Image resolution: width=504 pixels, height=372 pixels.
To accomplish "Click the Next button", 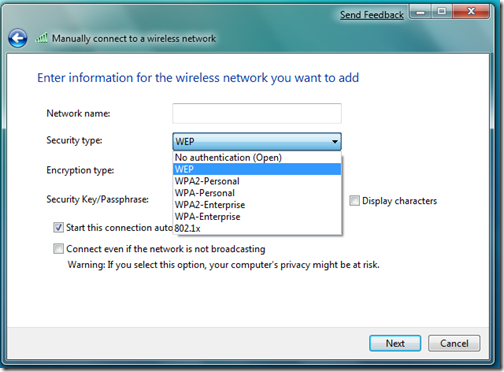I will click(x=395, y=343).
